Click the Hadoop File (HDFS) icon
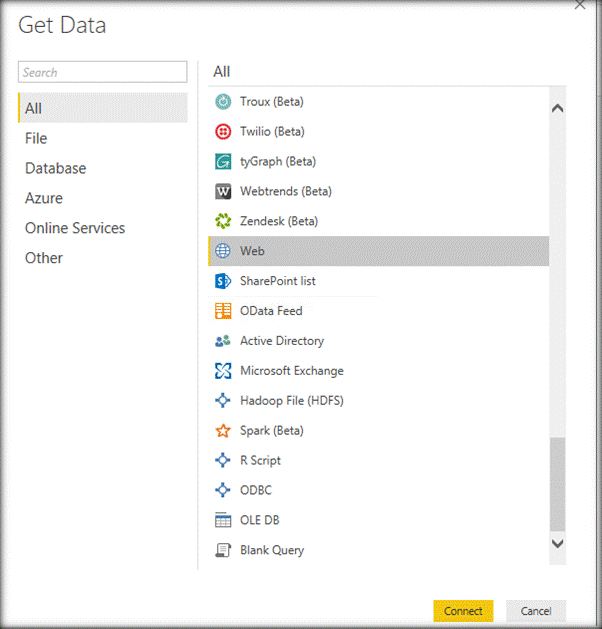The width and height of the screenshot is (602, 629). tap(223, 400)
